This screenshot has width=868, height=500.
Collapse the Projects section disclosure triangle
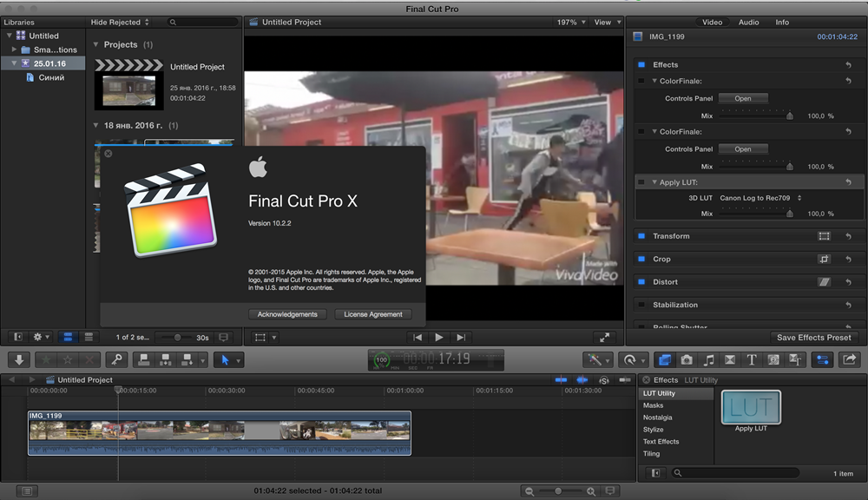click(x=95, y=44)
